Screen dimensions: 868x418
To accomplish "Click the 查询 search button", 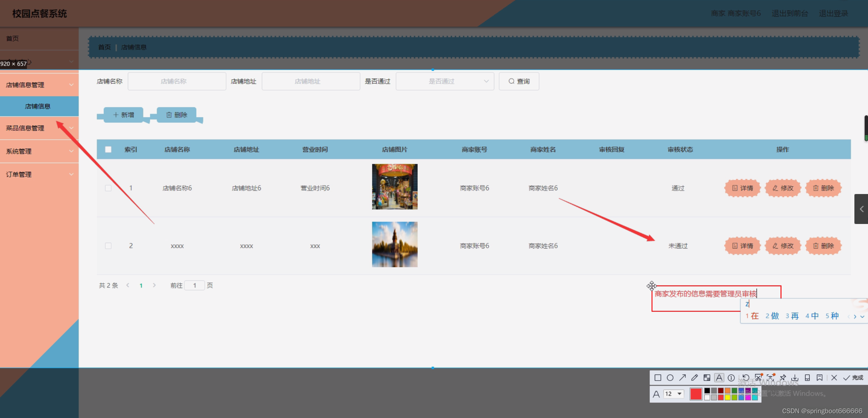I will 518,81.
